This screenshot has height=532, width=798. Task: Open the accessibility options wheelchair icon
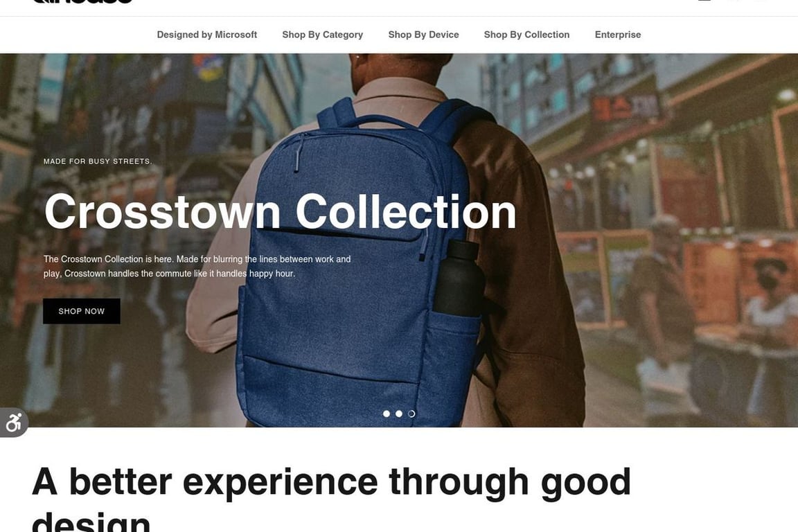pyautogui.click(x=14, y=423)
